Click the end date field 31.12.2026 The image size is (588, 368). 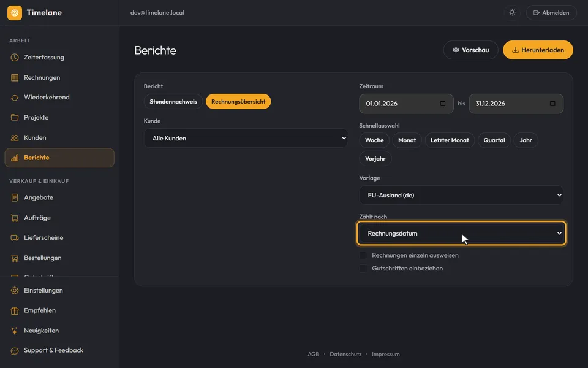[x=516, y=104]
